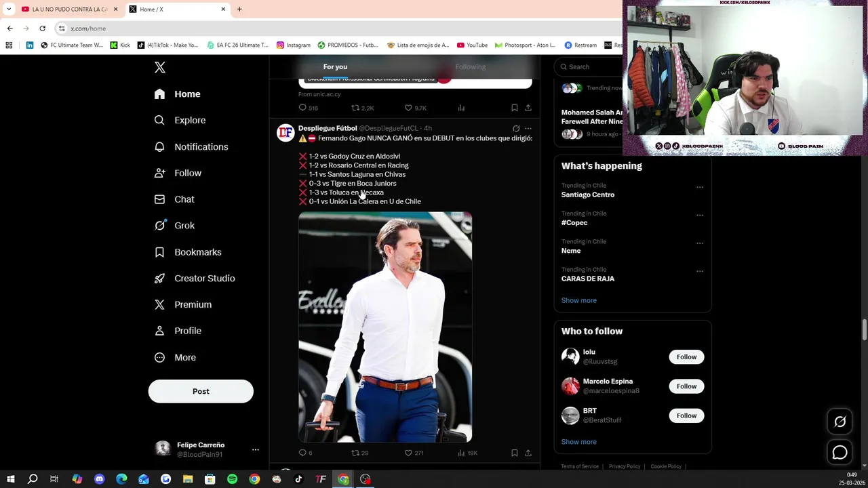This screenshot has height=488, width=868.
Task: Open Profile page
Action: point(178,331)
